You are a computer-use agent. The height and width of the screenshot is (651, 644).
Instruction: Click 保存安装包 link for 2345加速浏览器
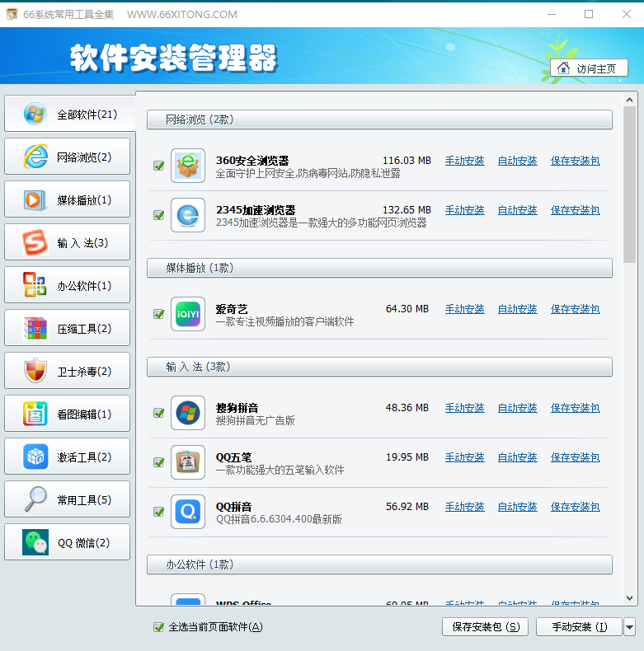[575, 210]
